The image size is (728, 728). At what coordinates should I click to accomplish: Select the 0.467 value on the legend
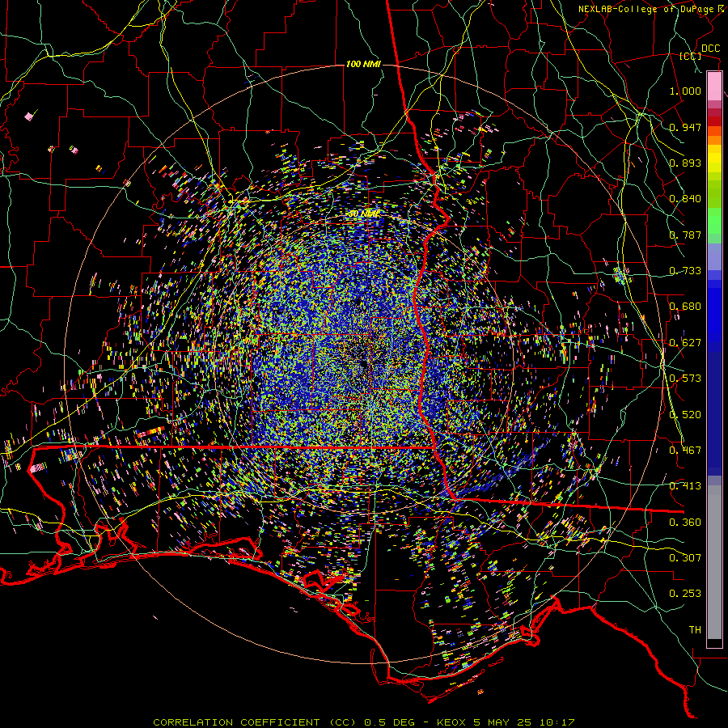tap(685, 451)
